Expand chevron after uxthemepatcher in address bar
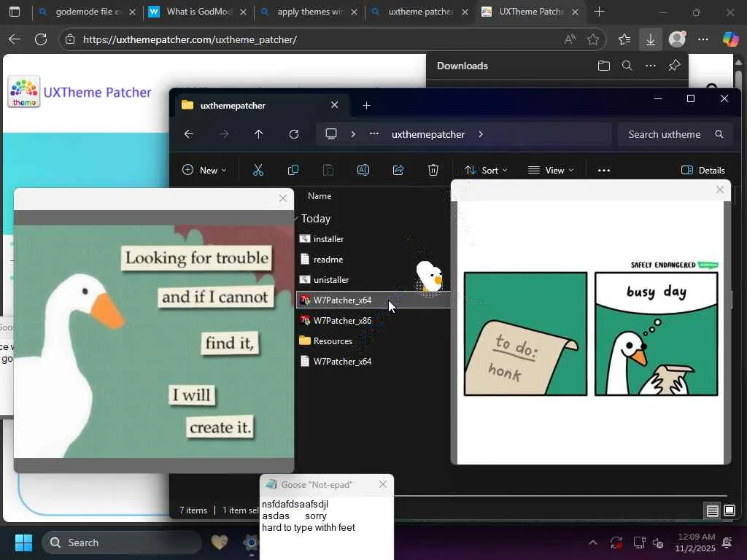747x560 pixels. [x=481, y=134]
